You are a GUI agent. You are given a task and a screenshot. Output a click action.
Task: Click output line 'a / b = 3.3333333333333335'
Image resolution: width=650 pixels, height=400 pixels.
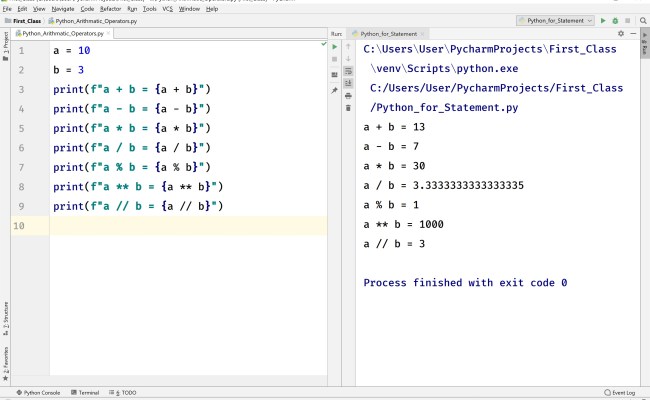[444, 185]
